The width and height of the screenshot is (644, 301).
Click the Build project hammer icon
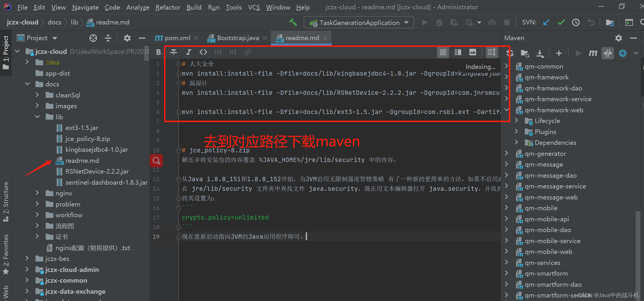pos(293,22)
